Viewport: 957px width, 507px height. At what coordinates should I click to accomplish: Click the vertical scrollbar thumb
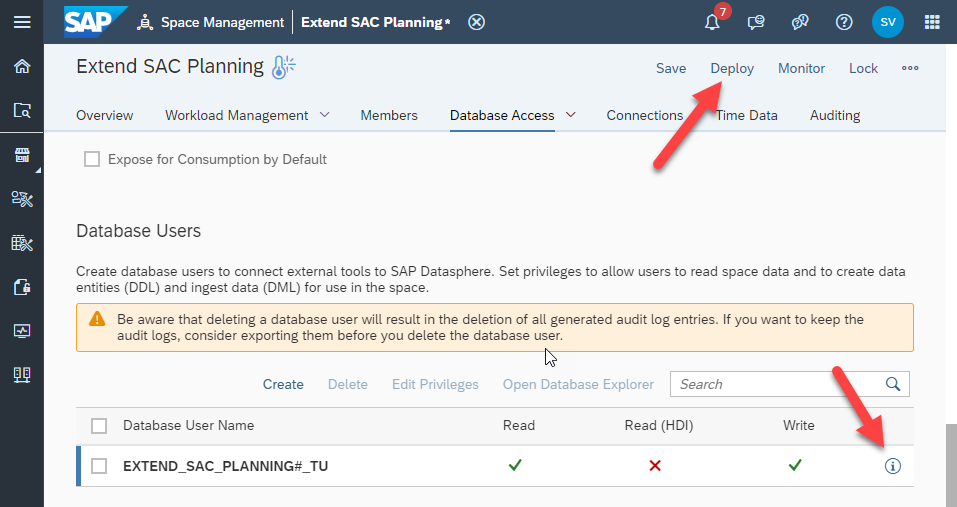[x=951, y=465]
